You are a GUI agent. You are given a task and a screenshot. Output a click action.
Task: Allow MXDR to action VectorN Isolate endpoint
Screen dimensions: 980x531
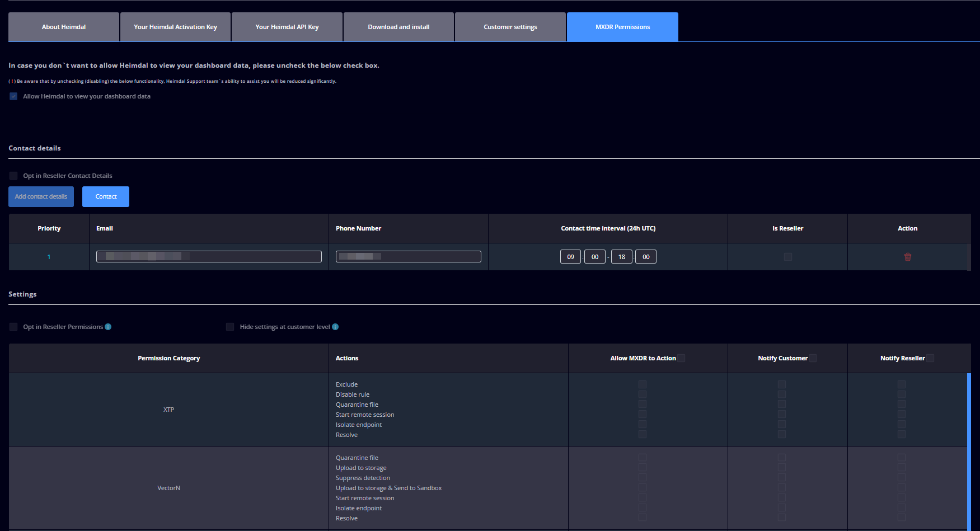pos(643,508)
